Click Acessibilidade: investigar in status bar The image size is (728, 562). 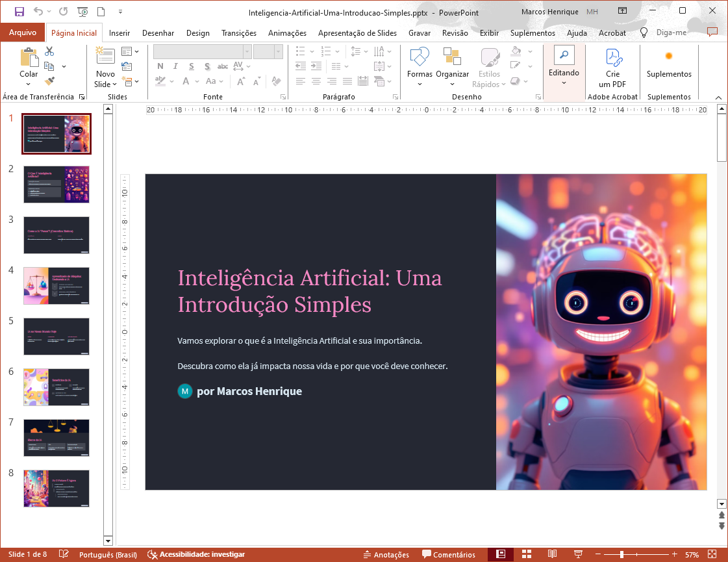pyautogui.click(x=196, y=555)
